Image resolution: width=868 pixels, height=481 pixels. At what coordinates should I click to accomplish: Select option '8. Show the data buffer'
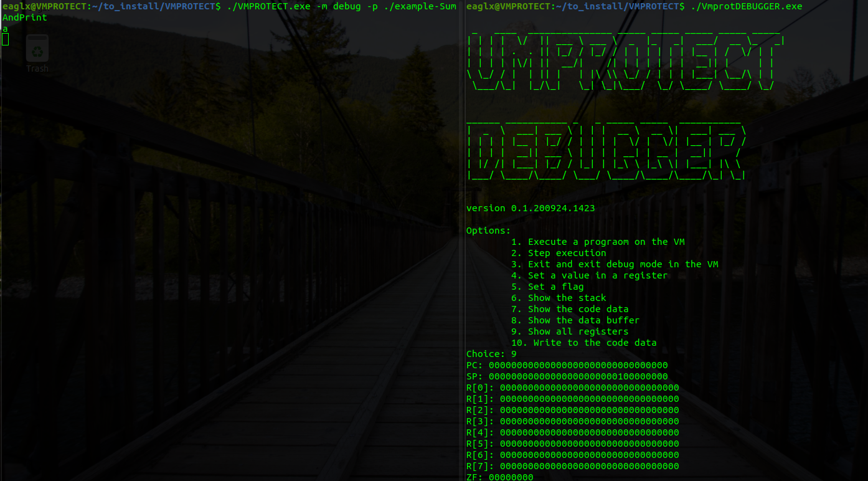tap(575, 320)
